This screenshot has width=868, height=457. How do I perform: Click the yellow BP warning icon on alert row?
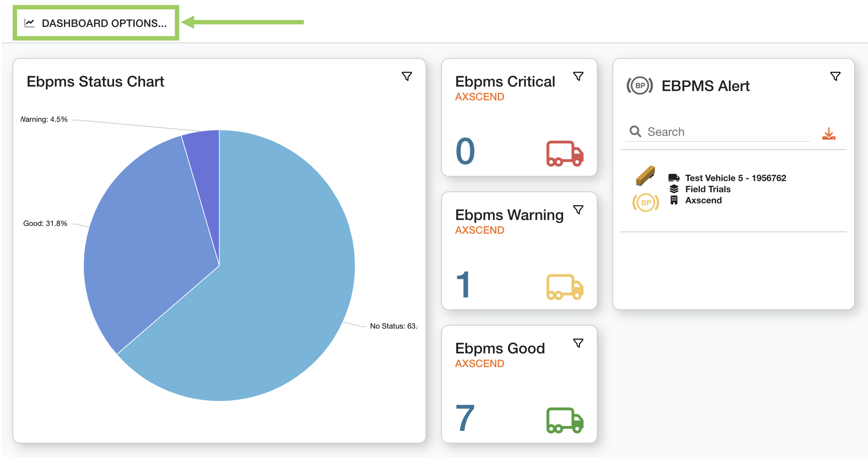645,203
